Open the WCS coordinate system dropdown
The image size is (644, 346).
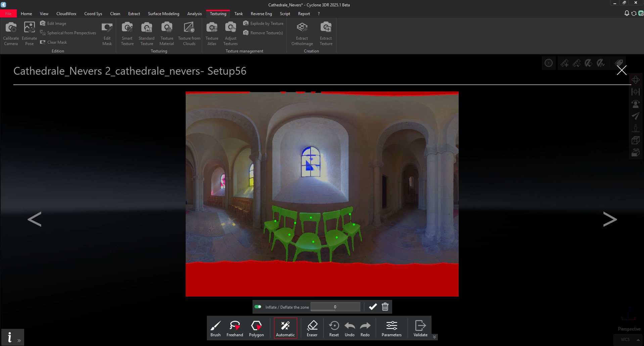[627, 340]
